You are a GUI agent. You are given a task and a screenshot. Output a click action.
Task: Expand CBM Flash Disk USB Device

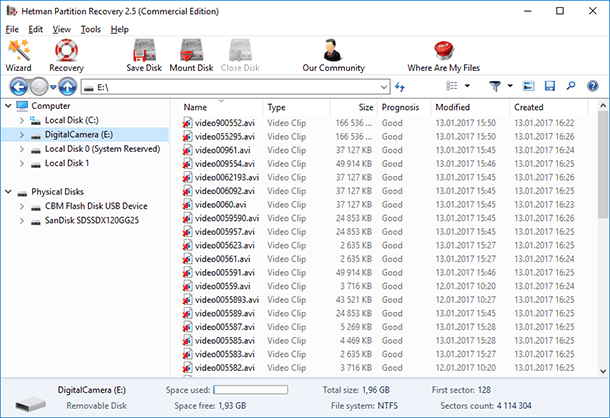click(x=22, y=206)
